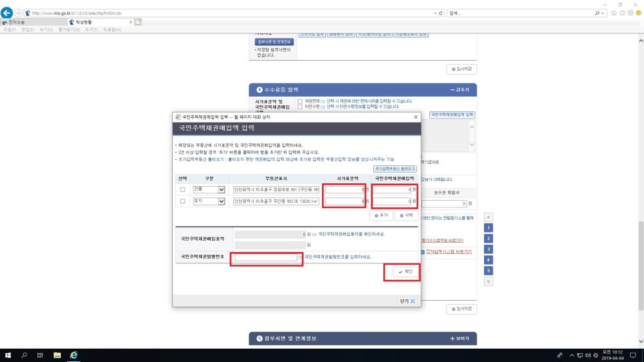Toggle the 타관수령 checkbox

[300, 107]
